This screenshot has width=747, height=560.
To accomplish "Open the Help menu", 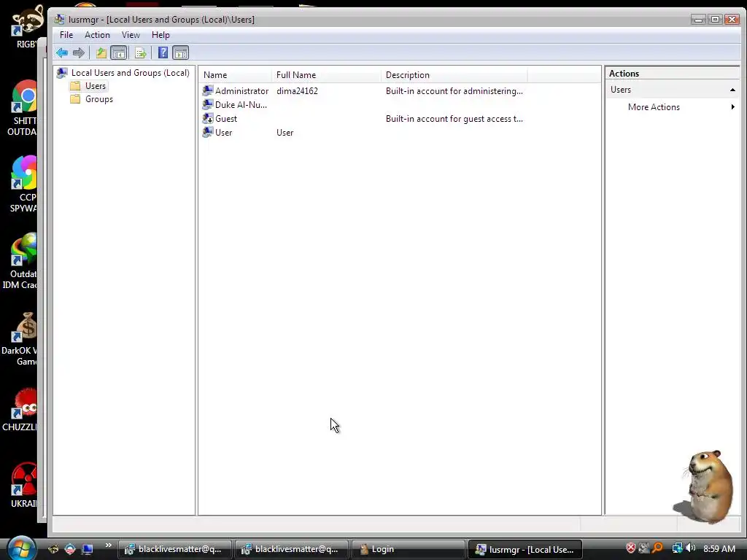I will (160, 35).
